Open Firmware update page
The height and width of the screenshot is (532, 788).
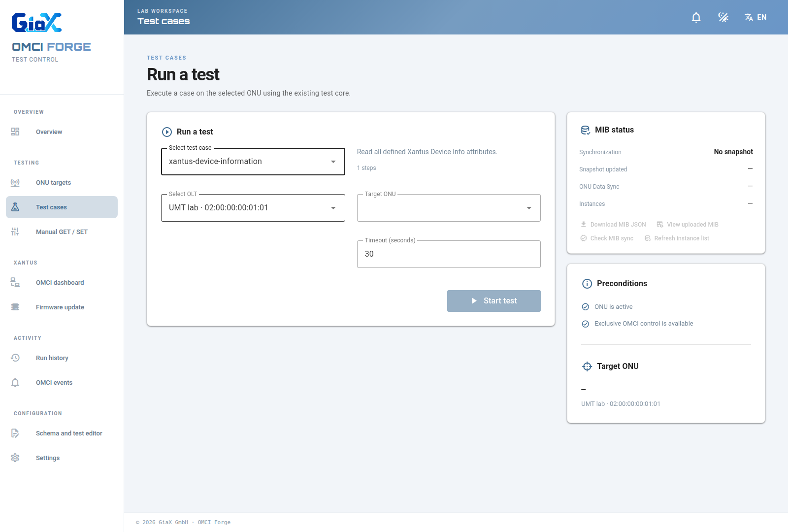62,307
